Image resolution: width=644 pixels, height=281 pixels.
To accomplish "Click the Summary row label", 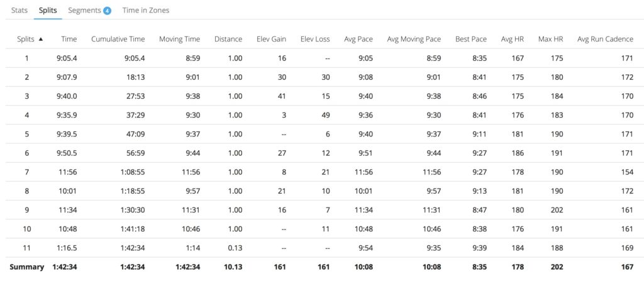I will tap(27, 267).
